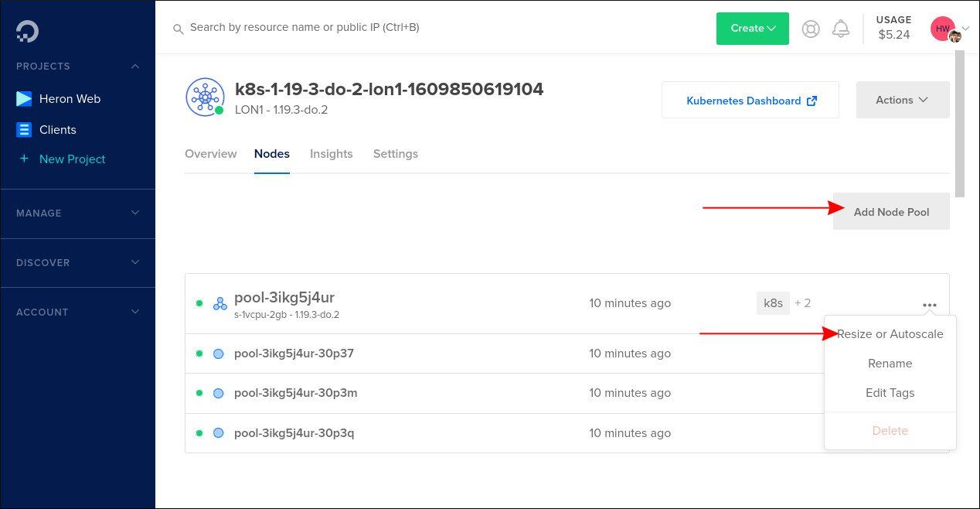Click the Heron Web project icon
The image size is (980, 509).
click(25, 98)
